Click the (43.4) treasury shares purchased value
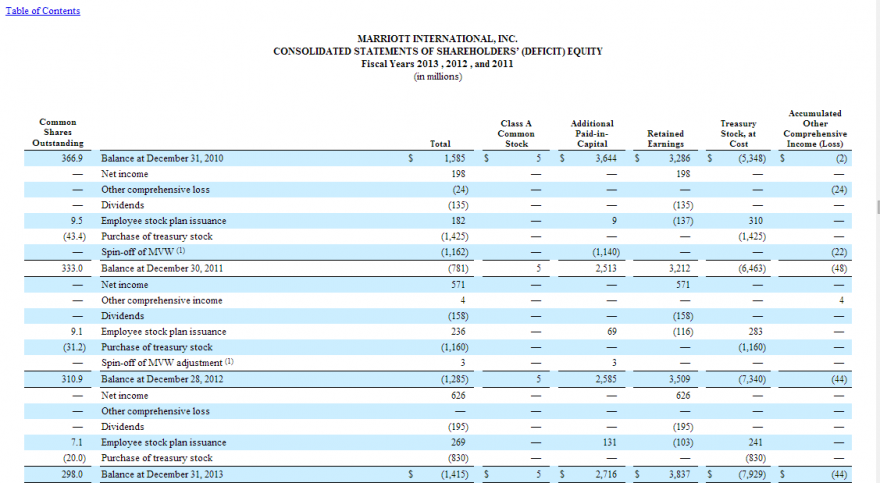 [74, 236]
